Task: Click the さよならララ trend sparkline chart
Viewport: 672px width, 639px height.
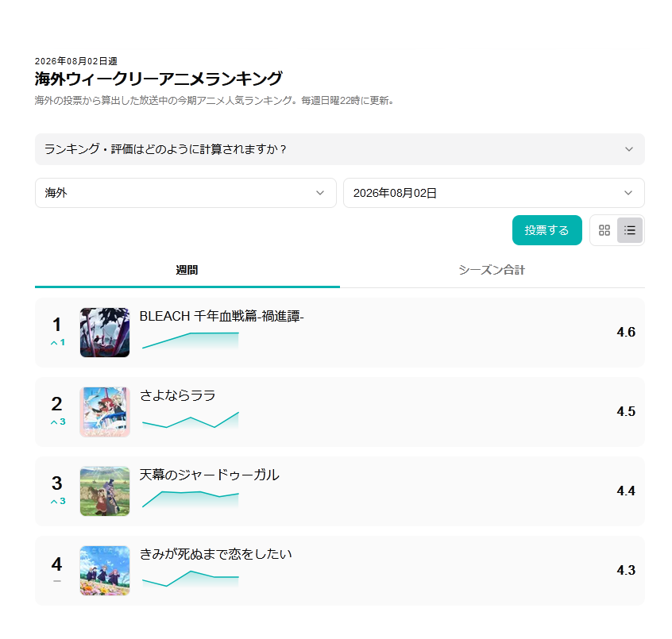Action: pos(191,421)
